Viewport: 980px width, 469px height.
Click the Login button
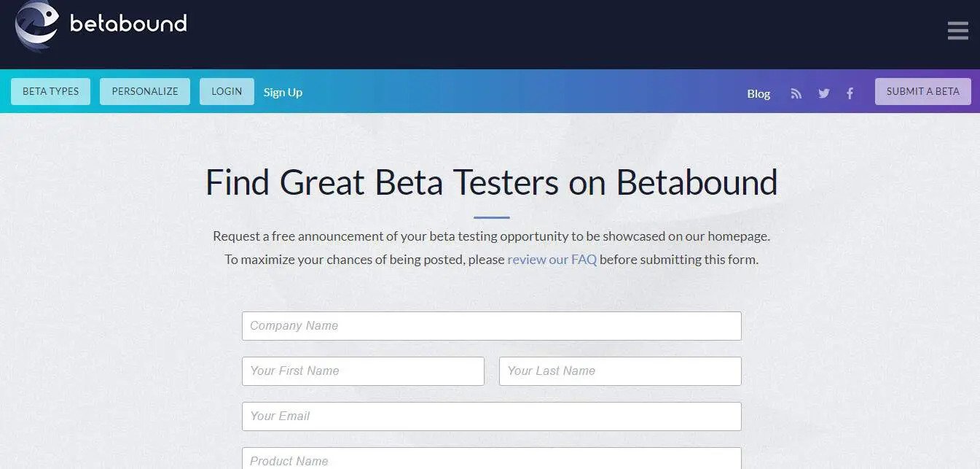tap(227, 92)
